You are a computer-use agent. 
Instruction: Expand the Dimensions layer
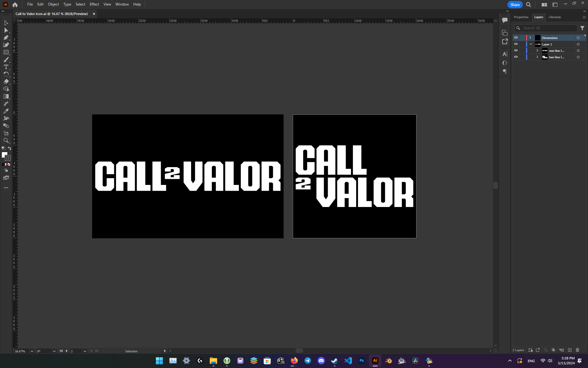click(530, 38)
